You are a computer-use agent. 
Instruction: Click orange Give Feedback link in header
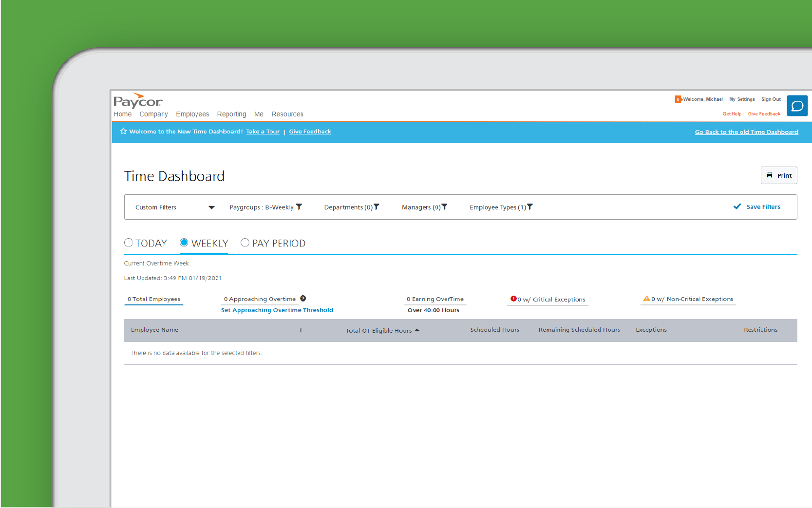(764, 114)
